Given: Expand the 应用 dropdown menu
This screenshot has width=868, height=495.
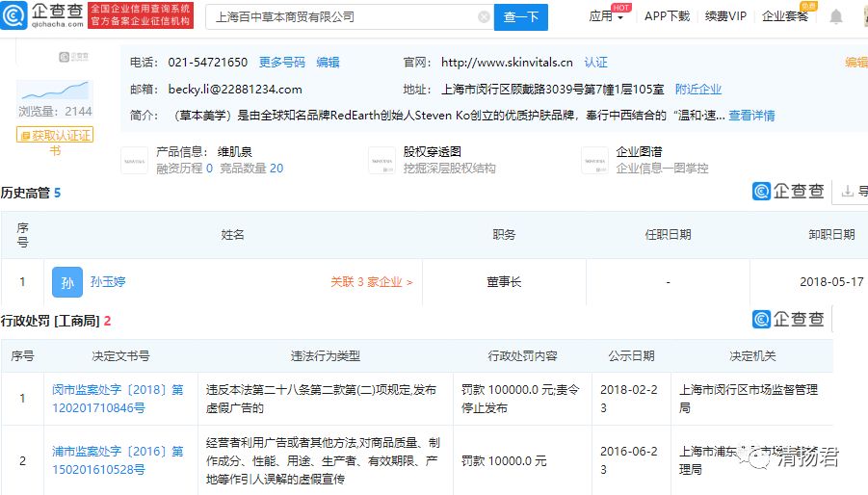Looking at the screenshot, I should point(606,16).
